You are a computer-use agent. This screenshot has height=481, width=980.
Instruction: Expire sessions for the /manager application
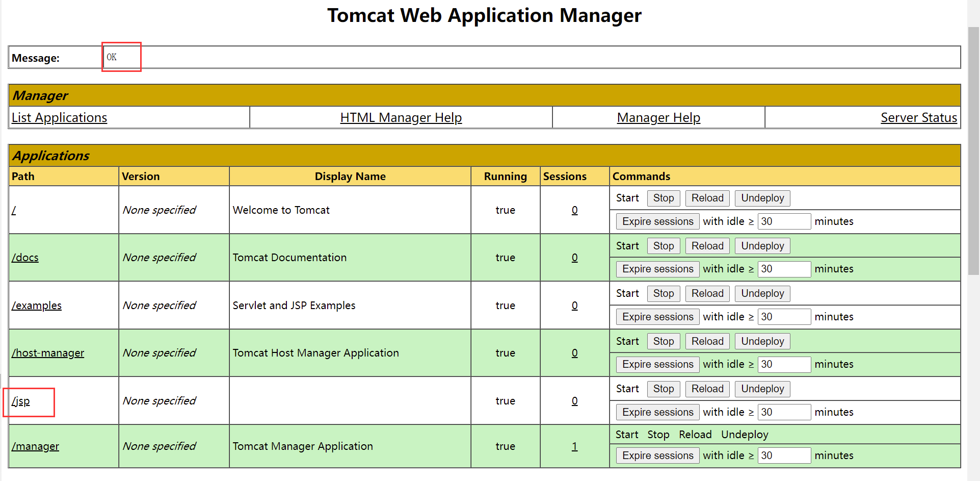(657, 455)
